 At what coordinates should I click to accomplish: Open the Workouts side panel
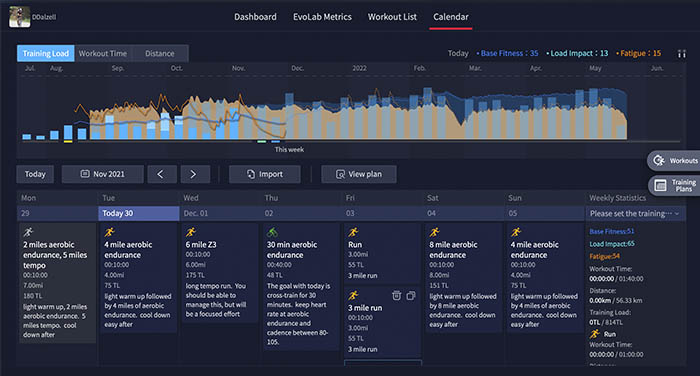tap(674, 160)
